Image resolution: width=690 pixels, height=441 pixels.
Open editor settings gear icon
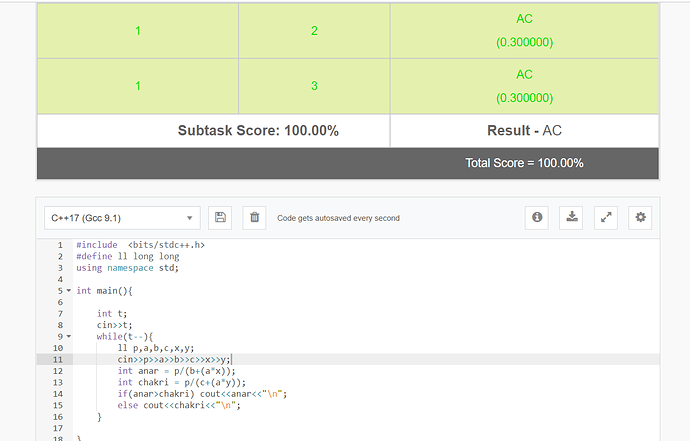pyautogui.click(x=640, y=217)
